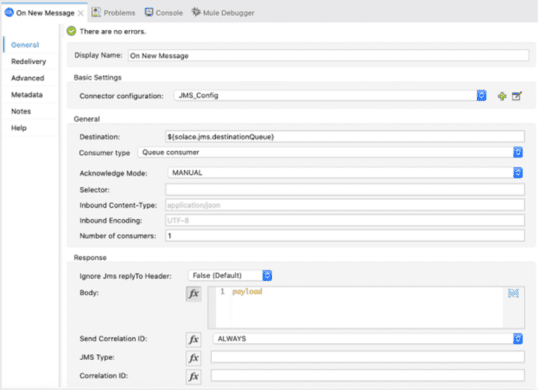Close the On New Message tab

click(81, 13)
